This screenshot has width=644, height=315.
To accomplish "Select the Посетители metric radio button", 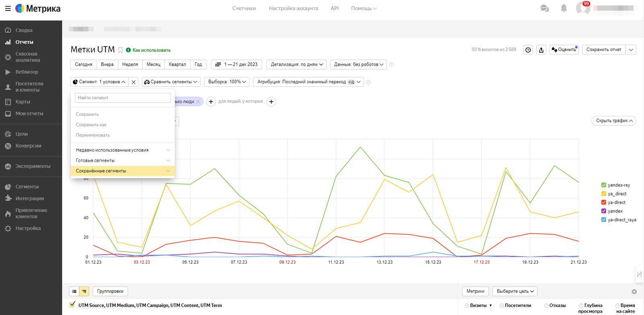I will [x=502, y=306].
